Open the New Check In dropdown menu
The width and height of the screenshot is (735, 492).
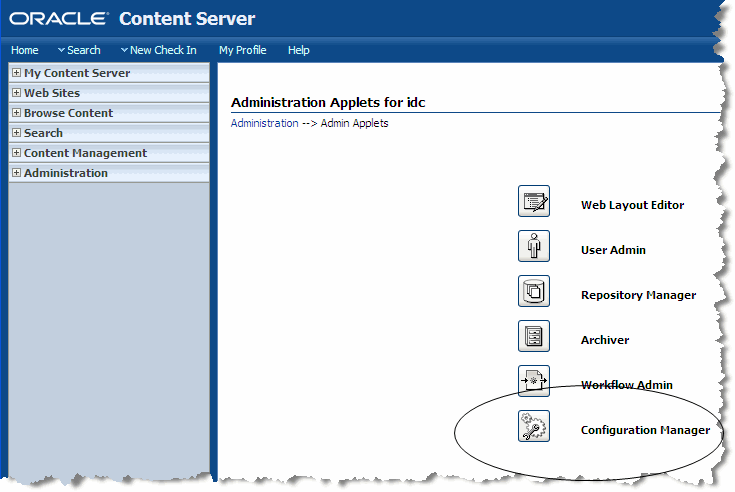158,50
